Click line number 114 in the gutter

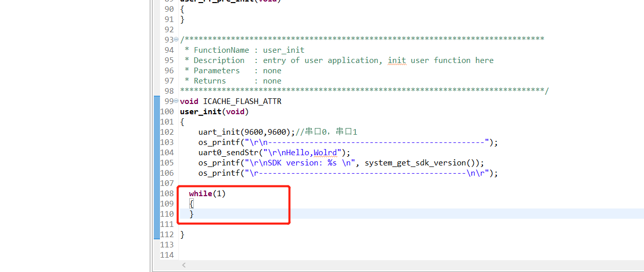point(167,255)
